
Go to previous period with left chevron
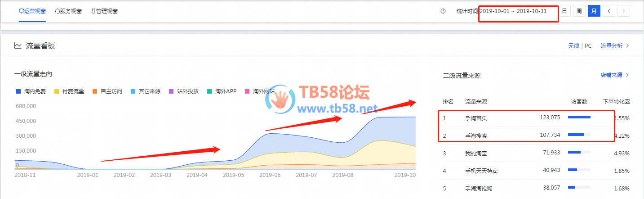pyautogui.click(x=609, y=11)
